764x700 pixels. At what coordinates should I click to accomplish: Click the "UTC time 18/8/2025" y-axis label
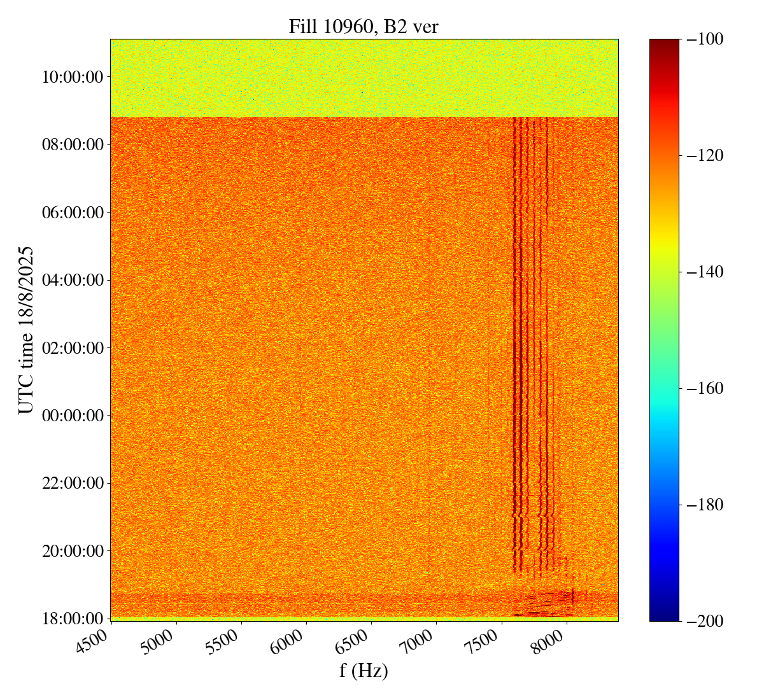point(26,329)
